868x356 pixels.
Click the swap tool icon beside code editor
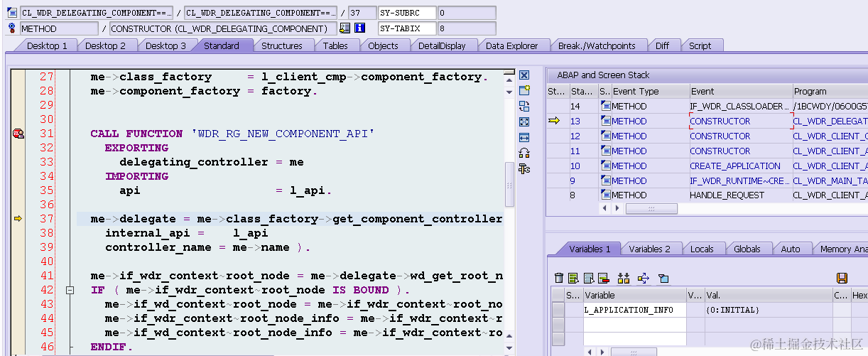pyautogui.click(x=524, y=106)
